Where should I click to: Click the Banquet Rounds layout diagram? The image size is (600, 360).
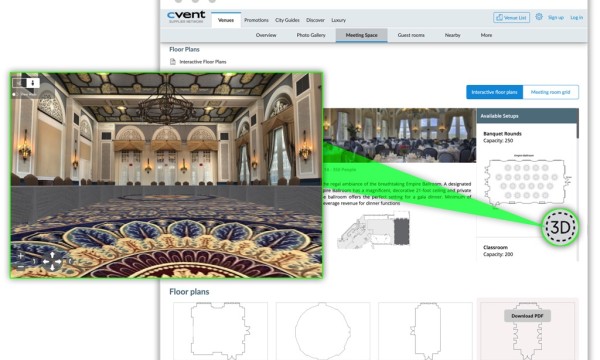point(527,181)
